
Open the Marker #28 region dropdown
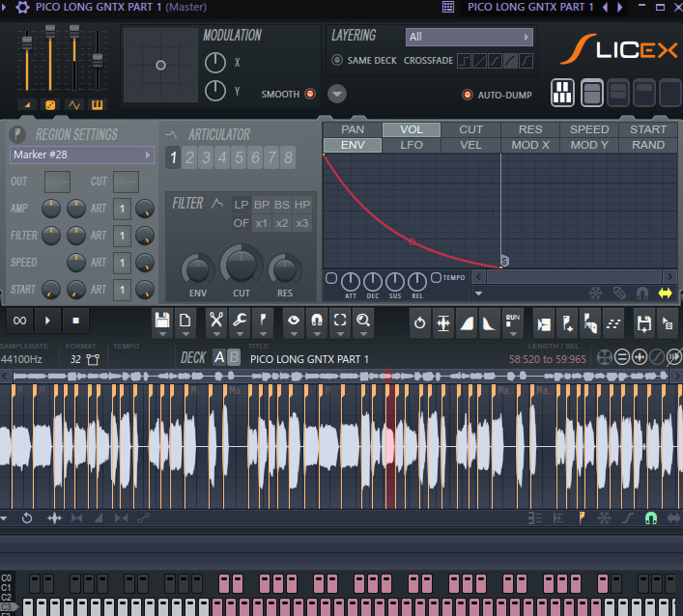[x=82, y=155]
